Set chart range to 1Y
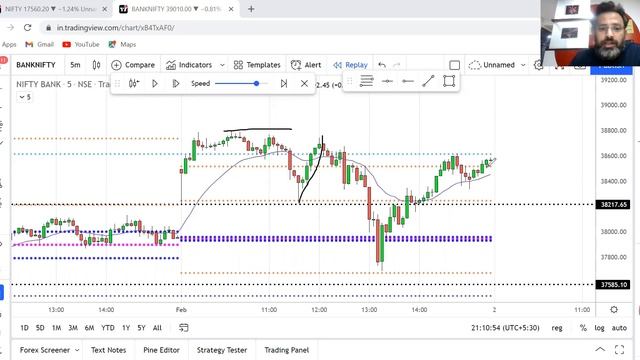The height and width of the screenshot is (360, 640). pyautogui.click(x=126, y=328)
